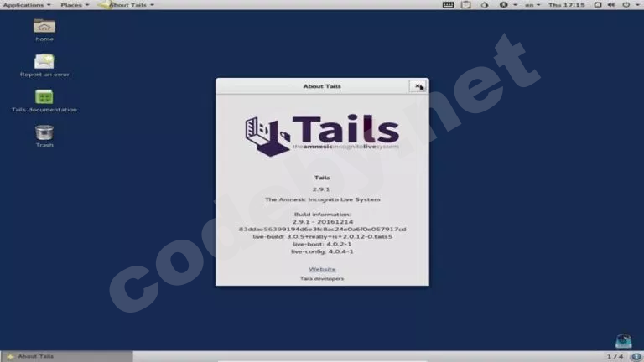Image resolution: width=644 pixels, height=362 pixels.
Task: Open the Trash desktop icon
Action: coord(44,137)
